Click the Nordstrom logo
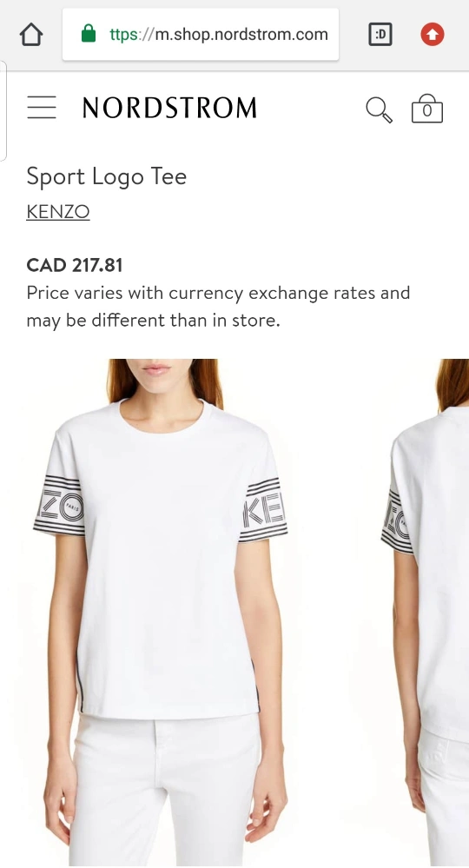Viewport: 469px width, 868px height. coord(169,108)
